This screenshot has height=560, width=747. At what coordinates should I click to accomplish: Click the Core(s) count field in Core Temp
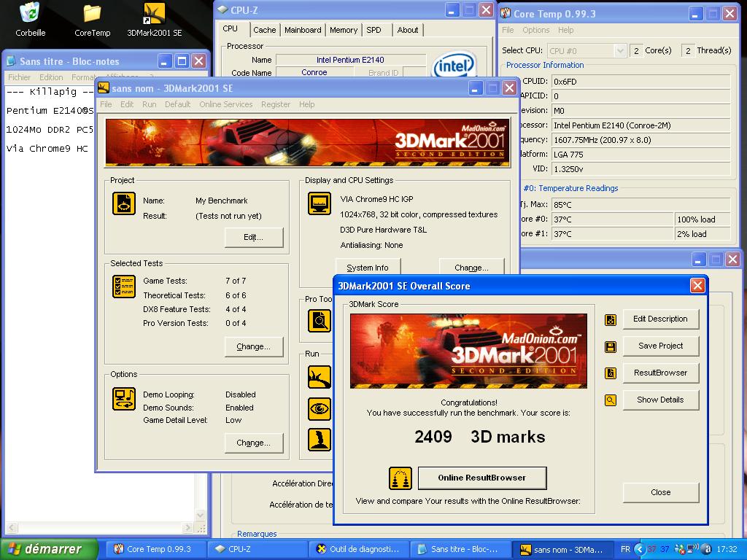636,50
